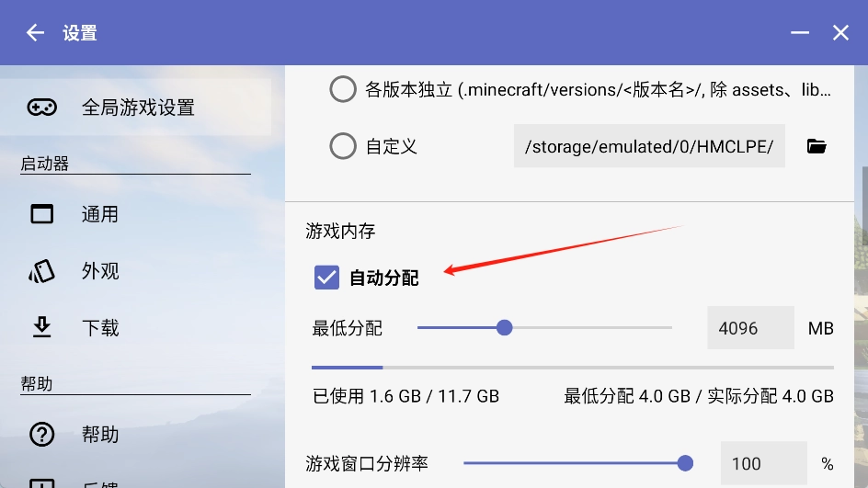The image size is (868, 488).
Task: Click the 4096 MB memory input field
Action: point(749,328)
